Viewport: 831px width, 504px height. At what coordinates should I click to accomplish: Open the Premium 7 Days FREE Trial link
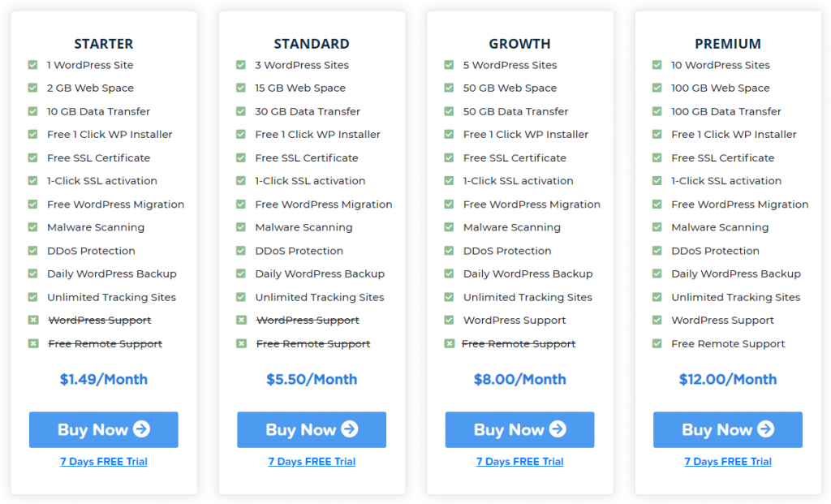click(x=728, y=462)
